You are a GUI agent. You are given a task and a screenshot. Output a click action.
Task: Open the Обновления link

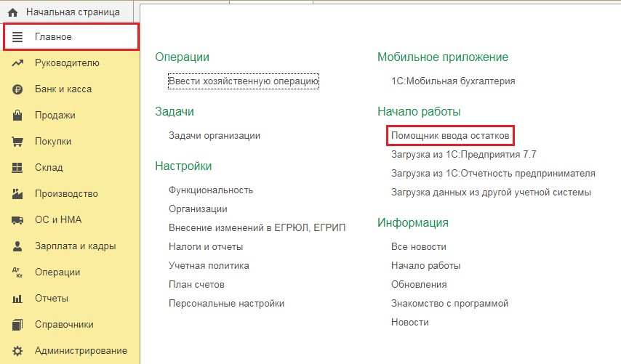[x=419, y=285]
